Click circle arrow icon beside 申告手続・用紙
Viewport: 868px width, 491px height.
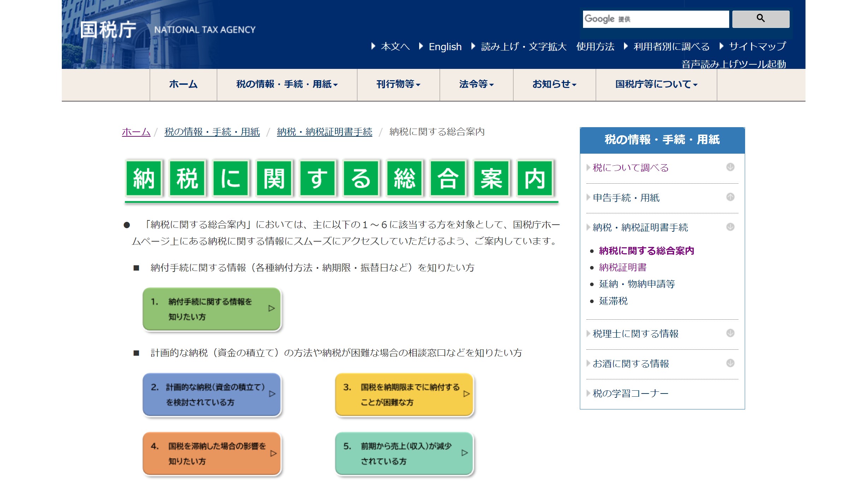(x=730, y=197)
